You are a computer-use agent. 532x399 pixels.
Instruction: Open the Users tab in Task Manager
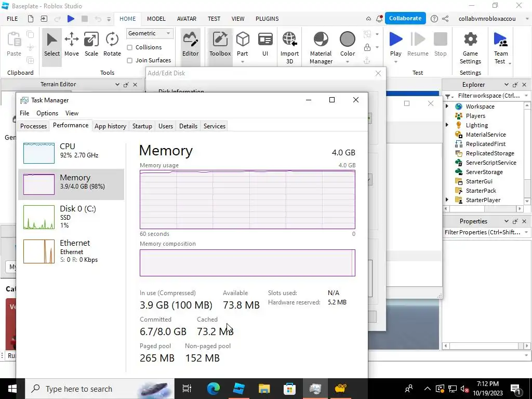tap(166, 126)
